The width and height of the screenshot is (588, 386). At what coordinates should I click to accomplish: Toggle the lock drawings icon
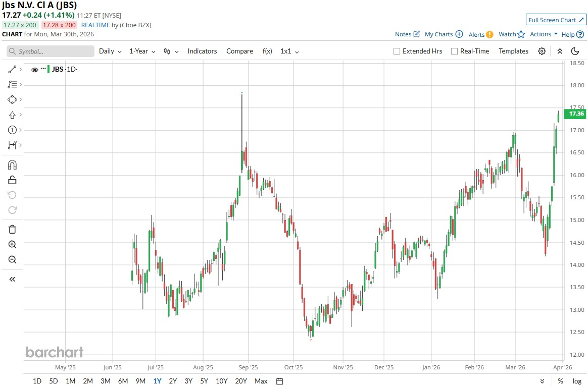(12, 180)
